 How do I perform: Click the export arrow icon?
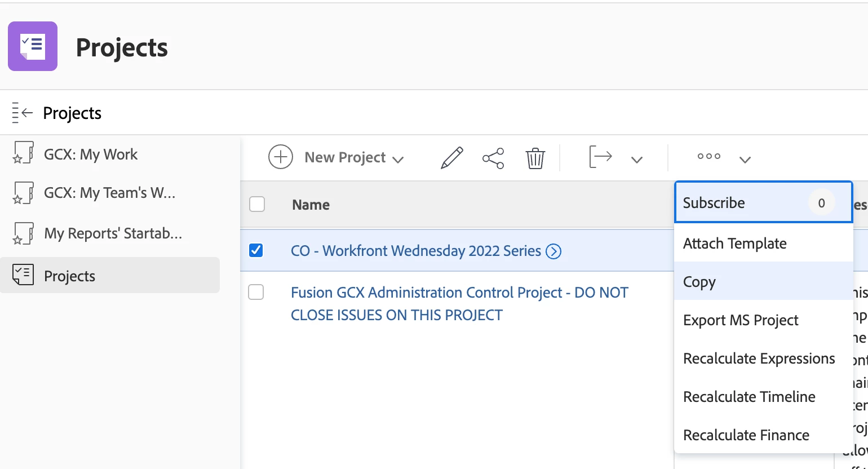click(600, 156)
